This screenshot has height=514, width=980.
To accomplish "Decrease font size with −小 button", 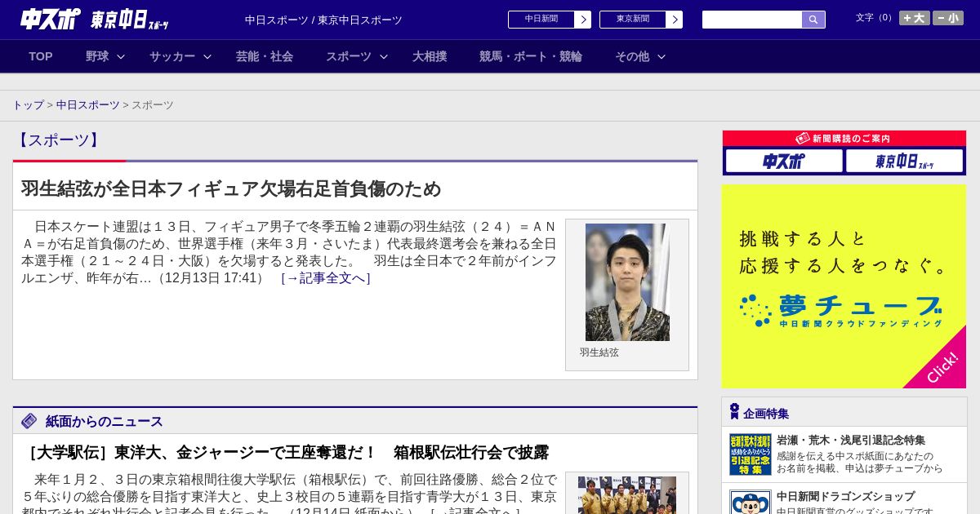I will 948,18.
